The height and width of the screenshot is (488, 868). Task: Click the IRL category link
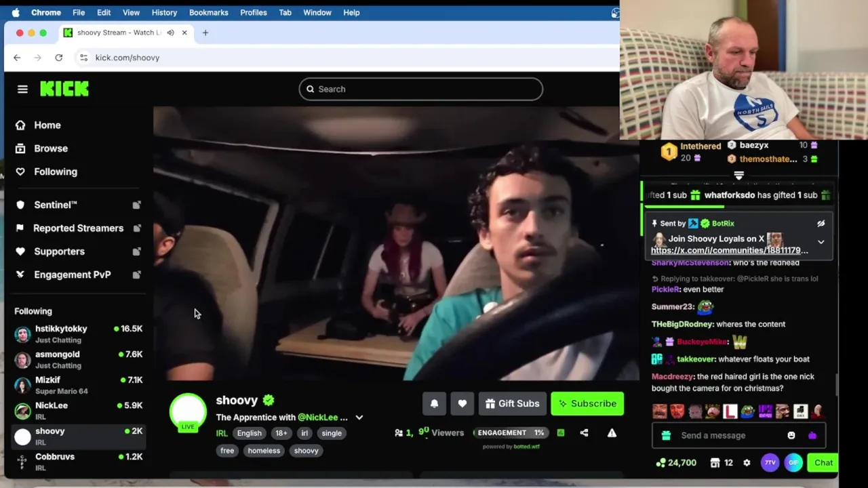[x=221, y=433]
